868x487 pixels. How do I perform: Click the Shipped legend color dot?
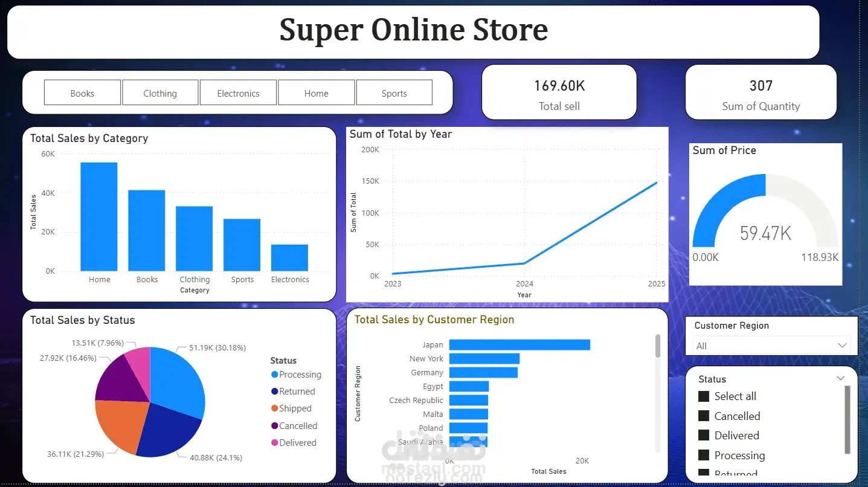click(x=275, y=408)
